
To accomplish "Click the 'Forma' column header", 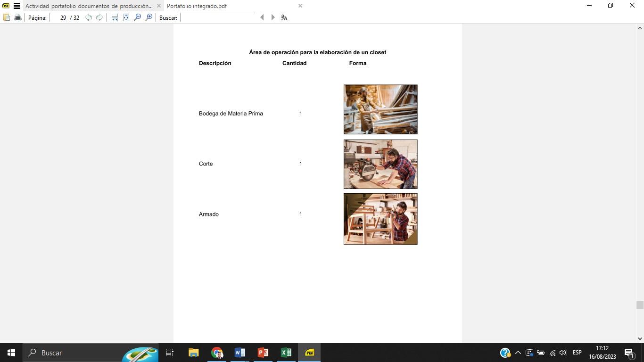I will click(x=358, y=63).
